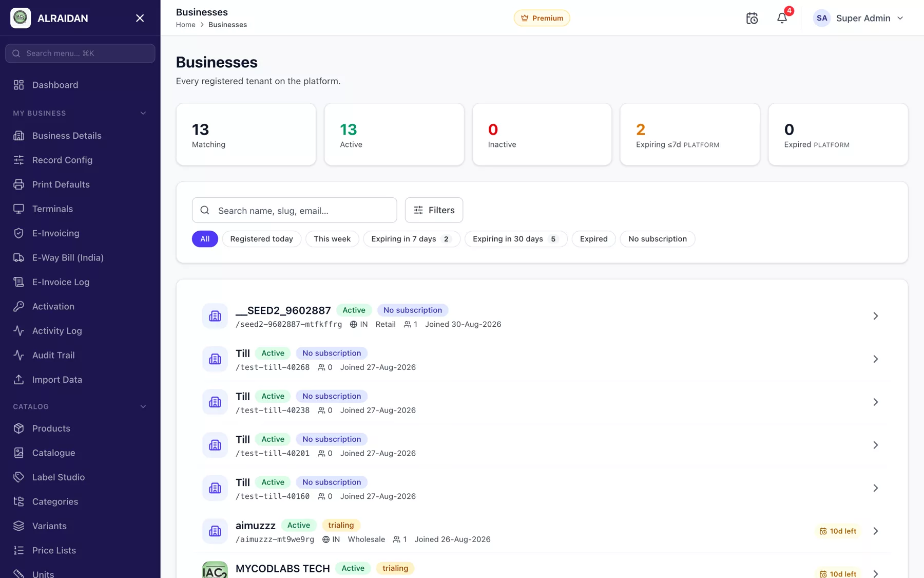The height and width of the screenshot is (578, 924).
Task: Select the Expiring in 30 days chip
Action: tap(516, 239)
